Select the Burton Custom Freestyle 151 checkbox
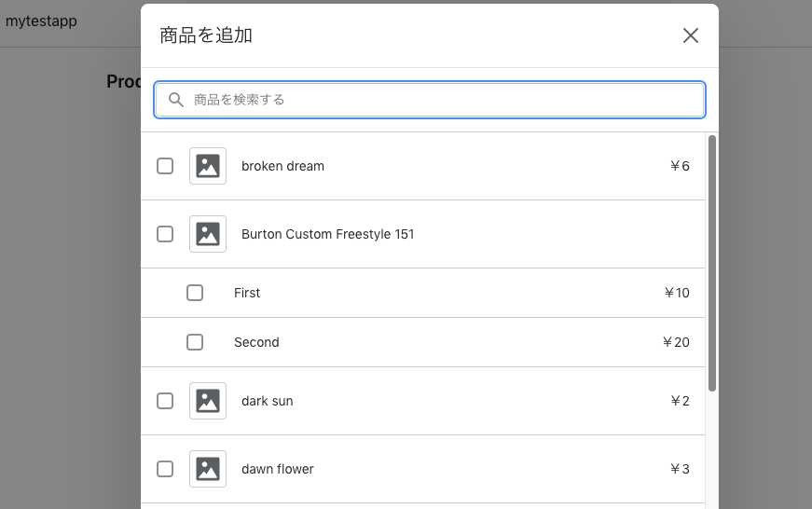The width and height of the screenshot is (812, 509). 165,234
